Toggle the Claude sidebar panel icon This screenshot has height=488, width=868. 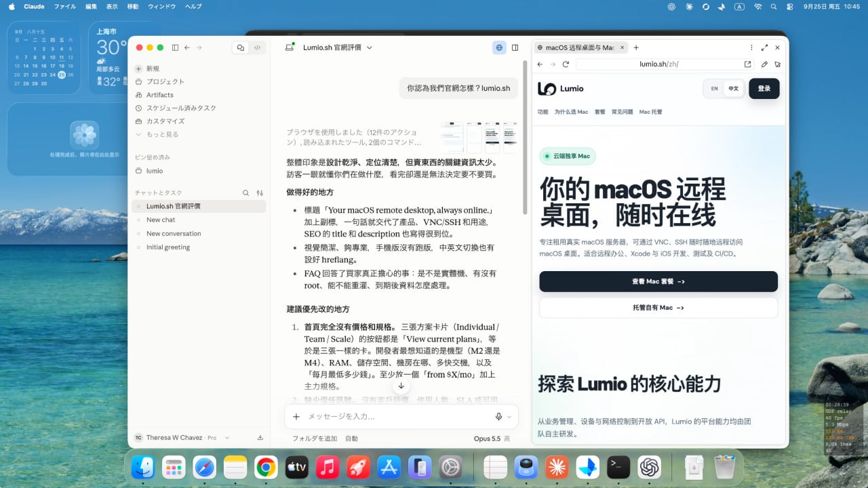pos(175,47)
